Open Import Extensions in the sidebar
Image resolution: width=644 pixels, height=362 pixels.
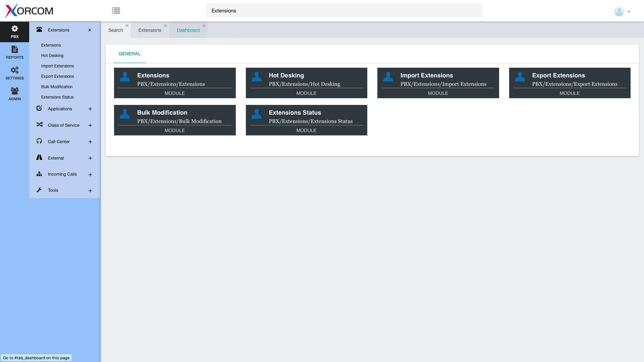click(57, 66)
